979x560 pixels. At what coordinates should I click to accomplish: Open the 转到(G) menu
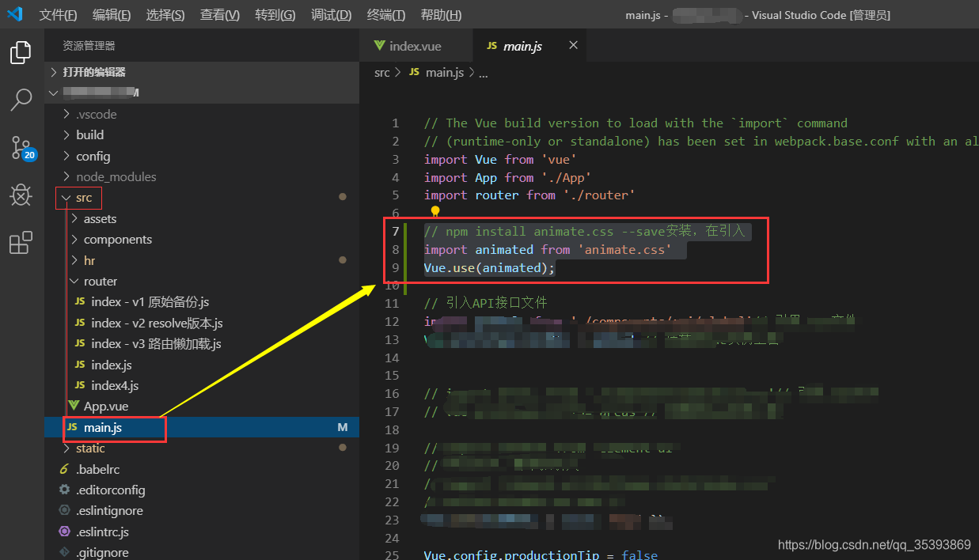[x=275, y=15]
